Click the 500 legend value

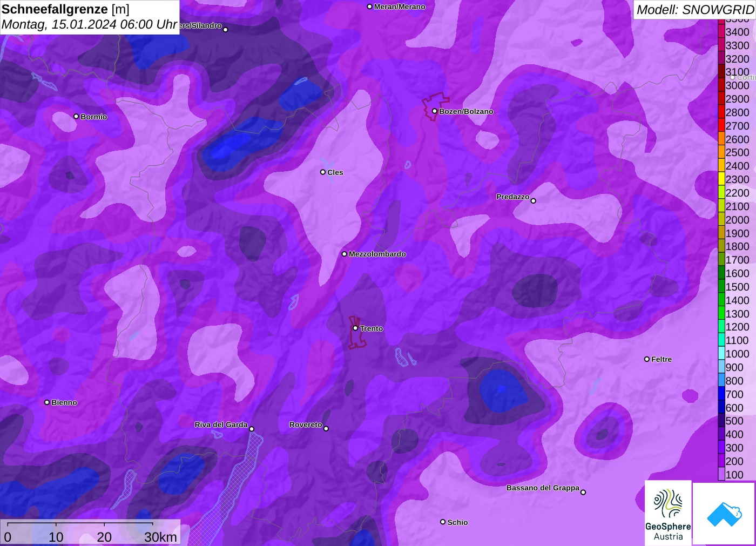(x=734, y=421)
